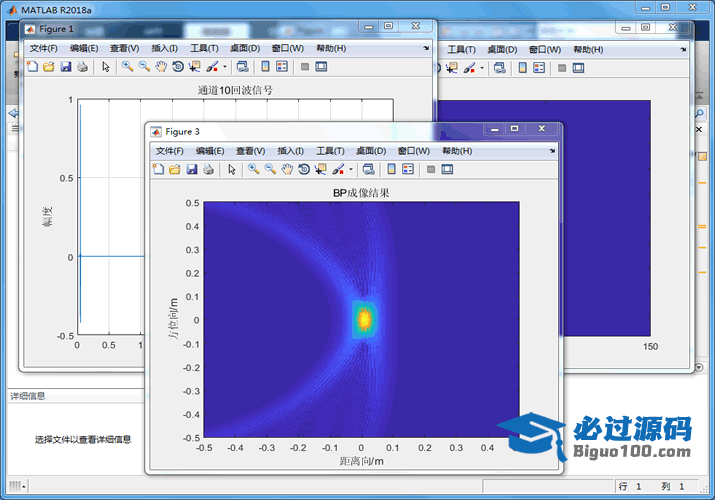Screen dimensions: 715x500
Task: Select Data Cursor tool in Figure 3
Action: [321, 170]
